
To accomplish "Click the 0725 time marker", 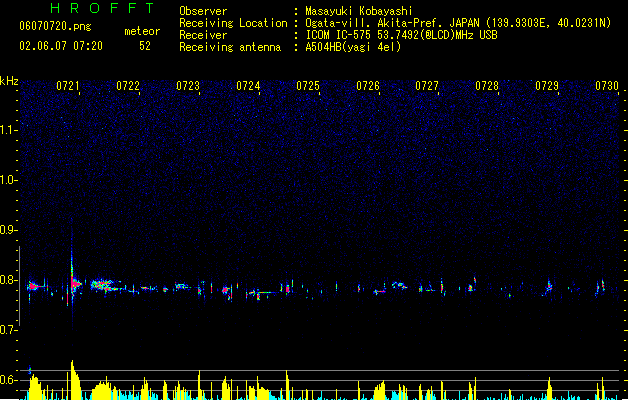I will pyautogui.click(x=308, y=86).
